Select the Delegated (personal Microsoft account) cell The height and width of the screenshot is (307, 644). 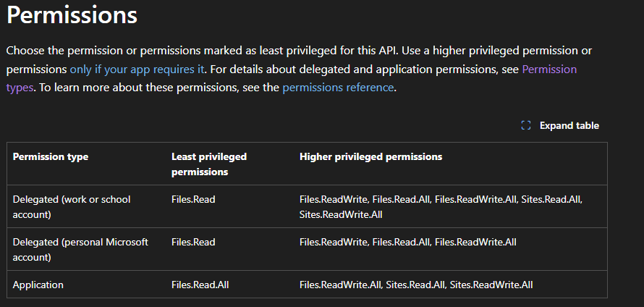pyautogui.click(x=80, y=249)
